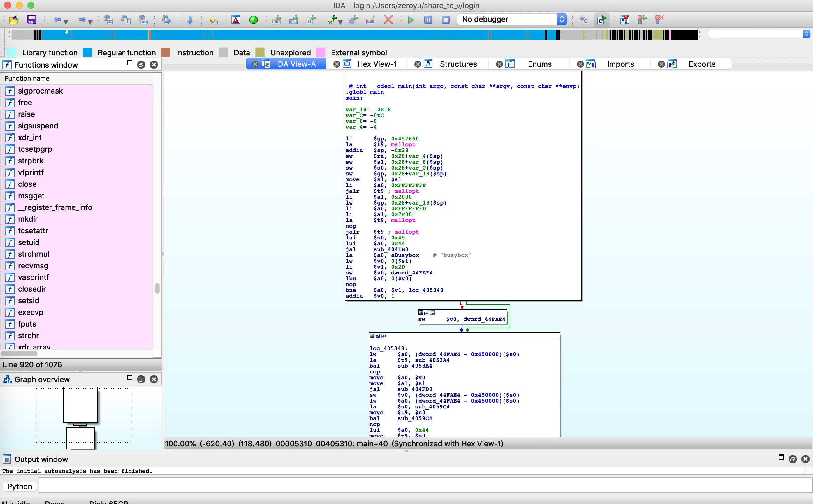Toggle the highlighted C source run button
This screenshot has width=813, height=504.
tap(602, 20)
